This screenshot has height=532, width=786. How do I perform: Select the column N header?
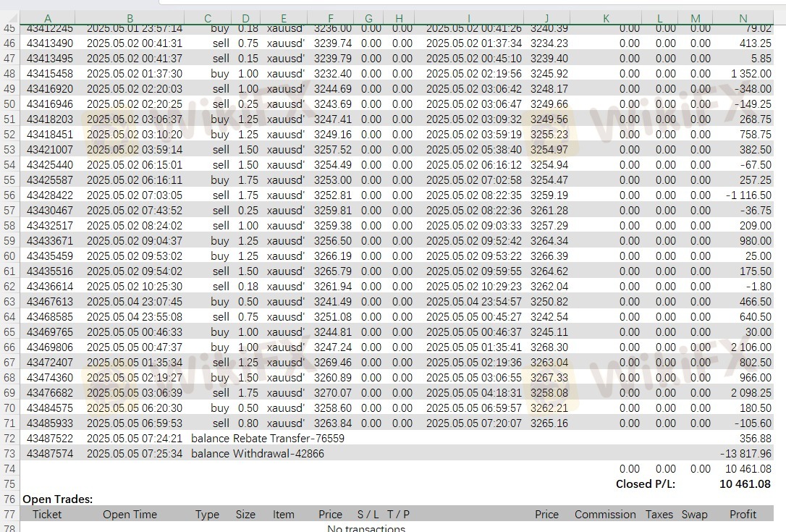tap(743, 18)
